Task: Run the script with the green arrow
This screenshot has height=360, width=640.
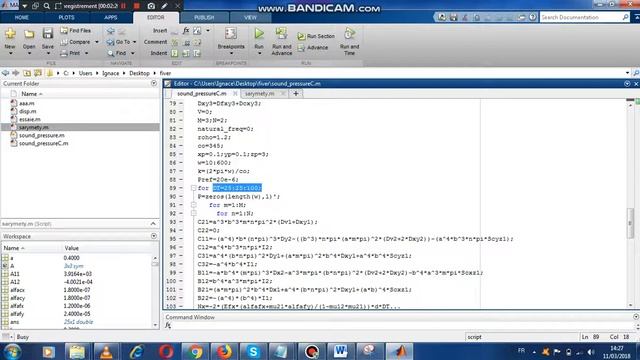Action: point(259,34)
